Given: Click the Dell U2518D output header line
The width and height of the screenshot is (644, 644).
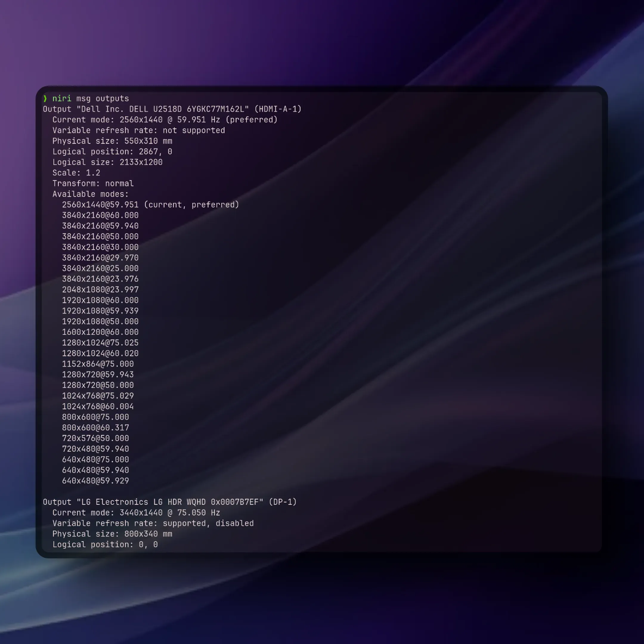Looking at the screenshot, I should (x=172, y=109).
